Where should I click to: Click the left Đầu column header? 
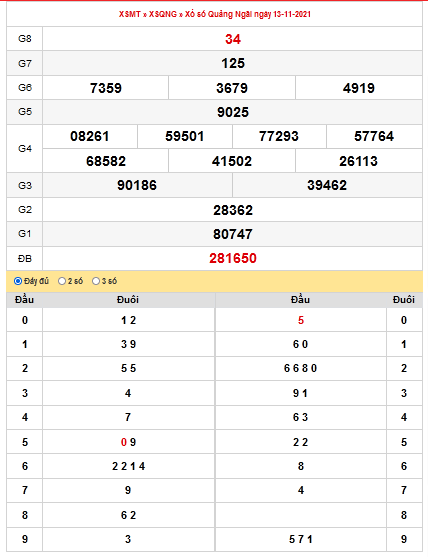pyautogui.click(x=25, y=300)
